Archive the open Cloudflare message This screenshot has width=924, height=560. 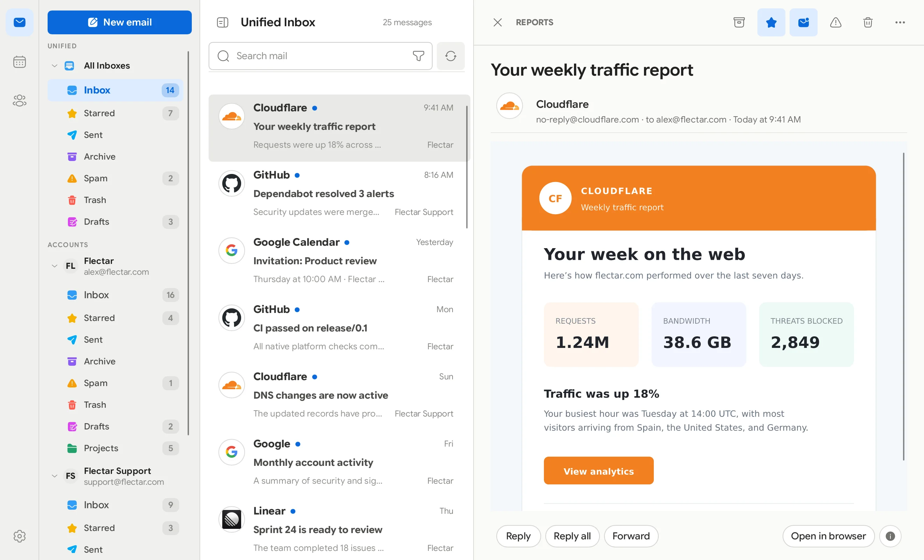click(739, 22)
